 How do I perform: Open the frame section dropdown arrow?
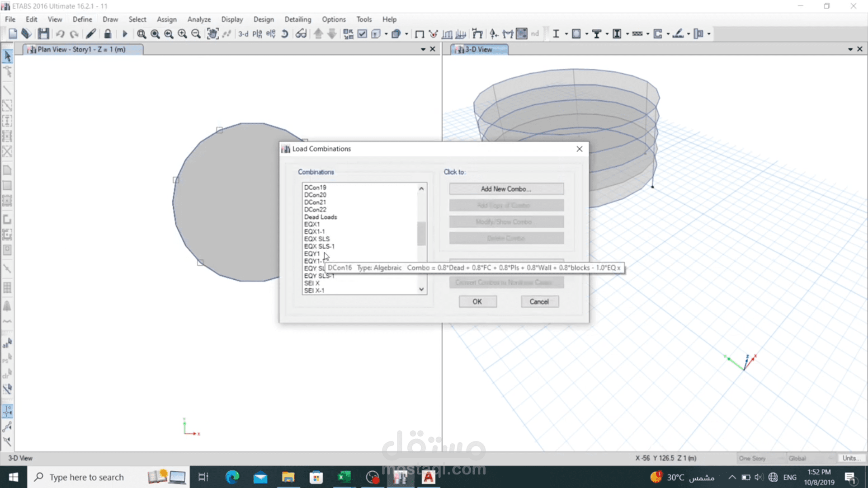pyautogui.click(x=566, y=34)
